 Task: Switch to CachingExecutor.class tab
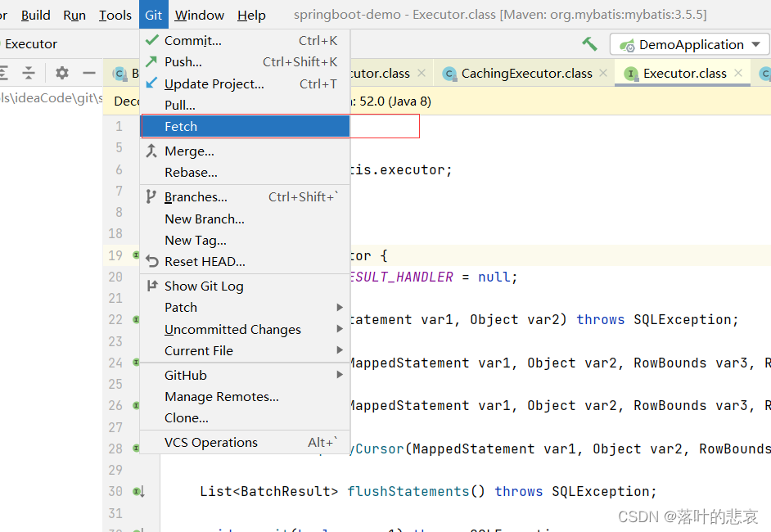point(525,74)
